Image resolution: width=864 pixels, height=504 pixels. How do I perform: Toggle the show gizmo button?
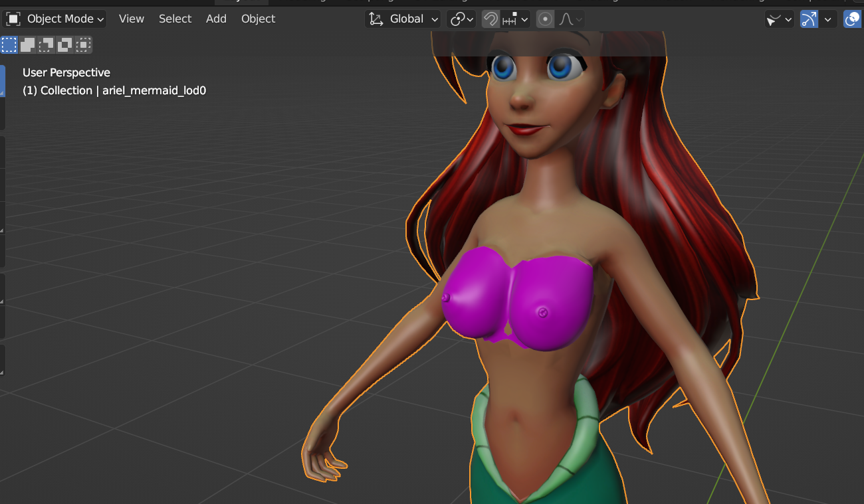point(809,19)
